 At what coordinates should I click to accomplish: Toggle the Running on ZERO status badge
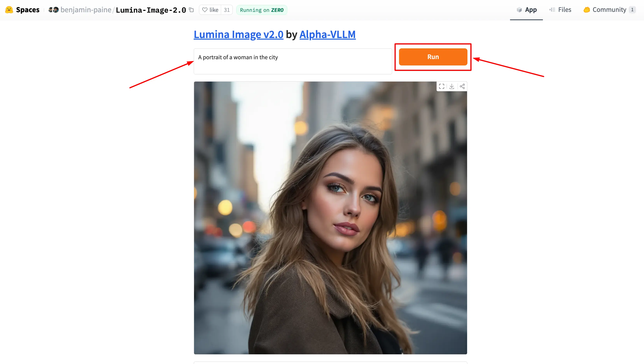(261, 10)
